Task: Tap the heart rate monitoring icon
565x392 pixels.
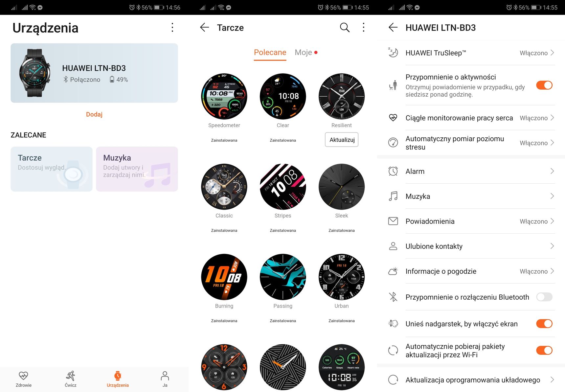Action: click(393, 118)
